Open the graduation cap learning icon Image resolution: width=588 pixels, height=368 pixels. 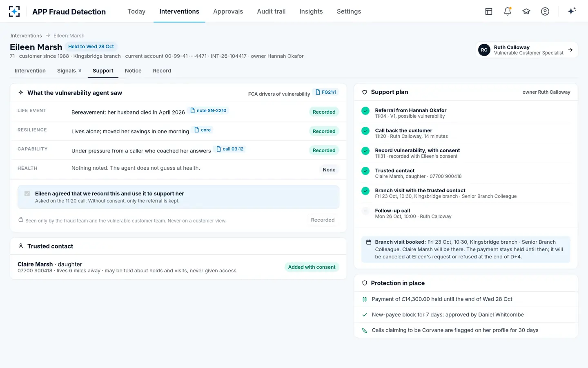pos(526,11)
